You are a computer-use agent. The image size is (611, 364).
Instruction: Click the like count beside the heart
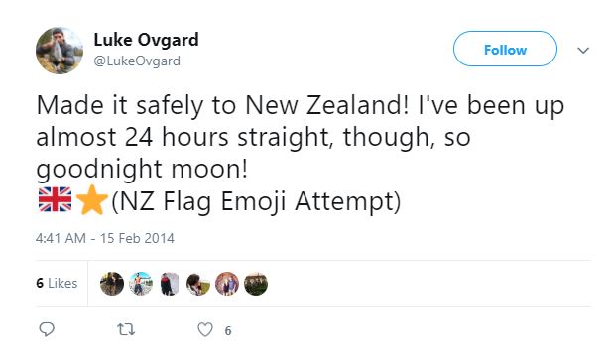(x=228, y=331)
